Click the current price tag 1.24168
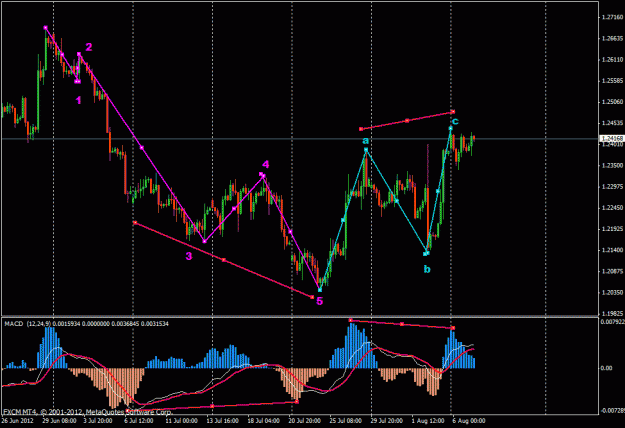Screen dimensions: 625x428 612,139
